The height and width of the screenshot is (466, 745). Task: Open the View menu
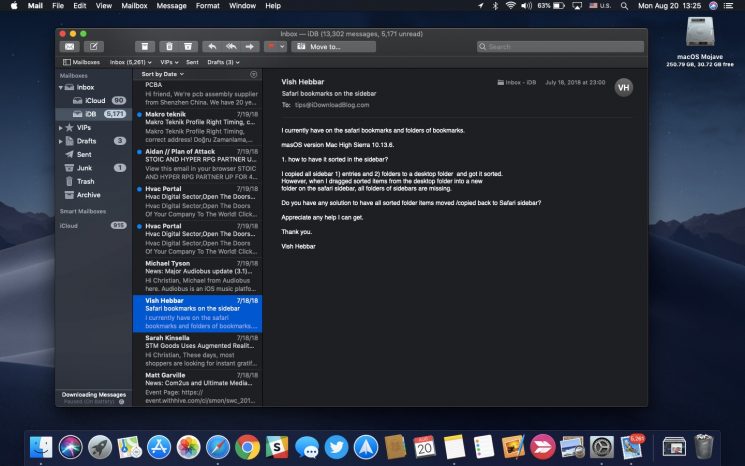[x=104, y=6]
